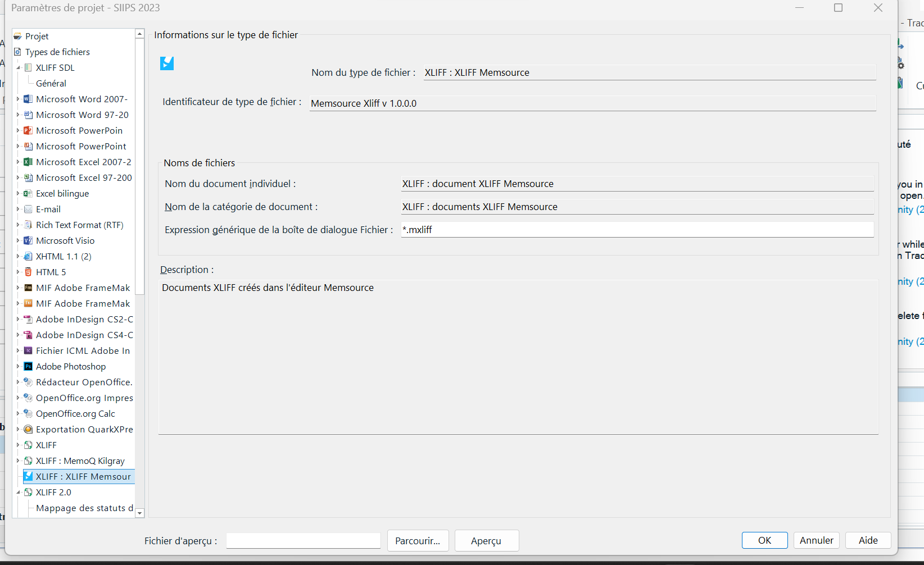Select Général under XLIFF SDL
The height and width of the screenshot is (565, 924).
pyautogui.click(x=51, y=83)
